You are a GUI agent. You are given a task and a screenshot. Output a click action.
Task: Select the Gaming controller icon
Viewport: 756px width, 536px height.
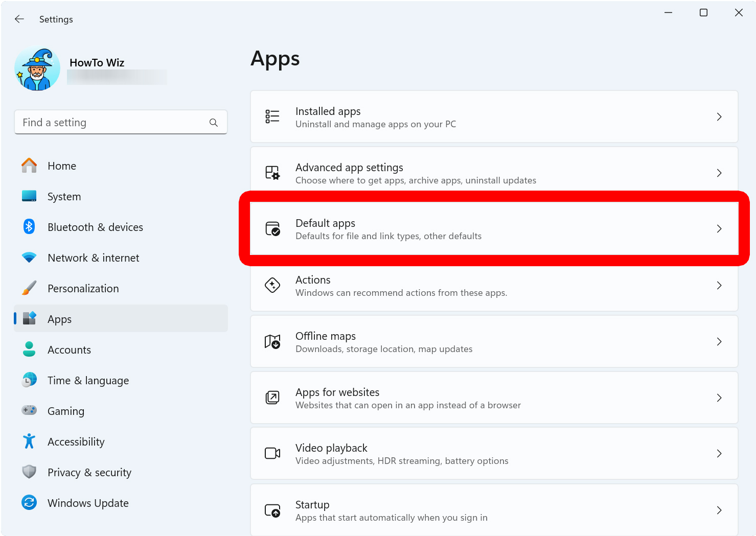(x=29, y=411)
